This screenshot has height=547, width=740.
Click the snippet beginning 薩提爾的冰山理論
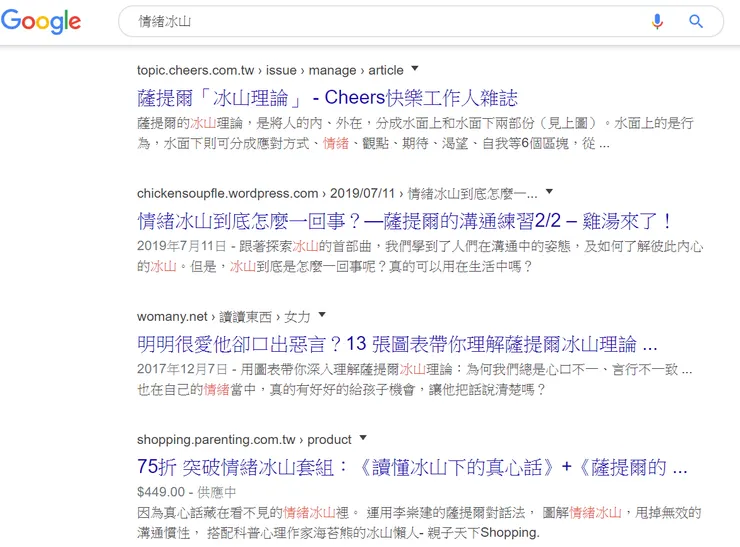[415, 134]
